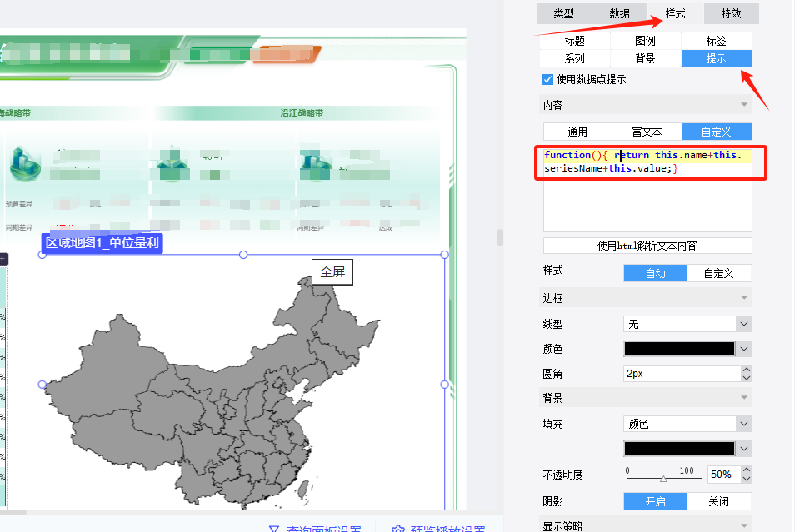Decrease 不透明度 with down arrow
795x532 pixels.
coord(747,479)
